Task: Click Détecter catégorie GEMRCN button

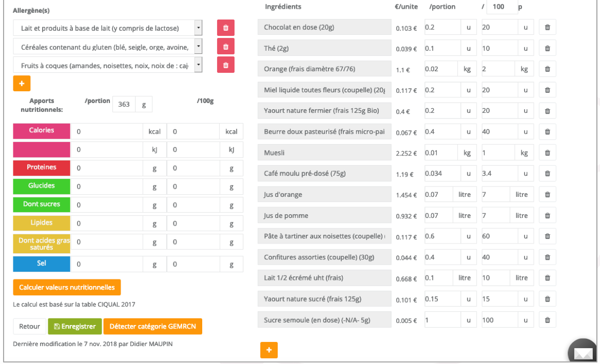Action: [152, 327]
